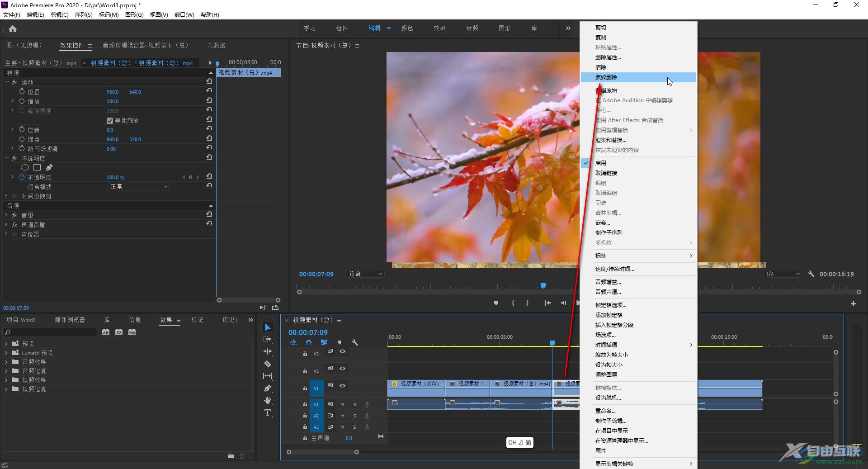Click Go to In point button
Image resolution: width=868 pixels, height=469 pixels.
click(547, 303)
